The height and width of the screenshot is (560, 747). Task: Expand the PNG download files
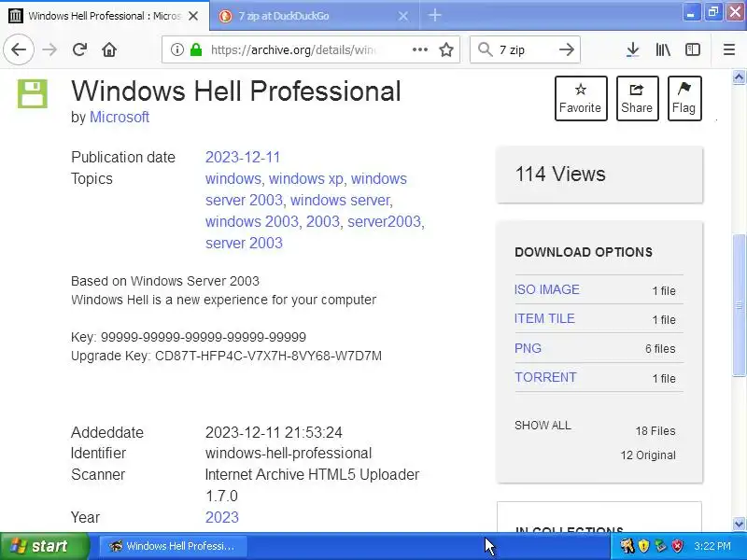[x=528, y=348]
